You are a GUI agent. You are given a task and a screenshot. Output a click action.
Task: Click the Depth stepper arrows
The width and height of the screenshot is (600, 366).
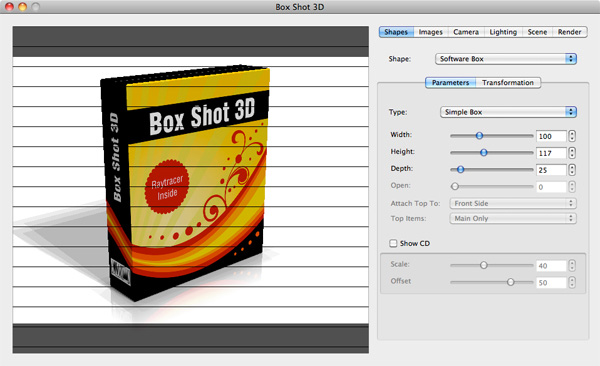572,170
